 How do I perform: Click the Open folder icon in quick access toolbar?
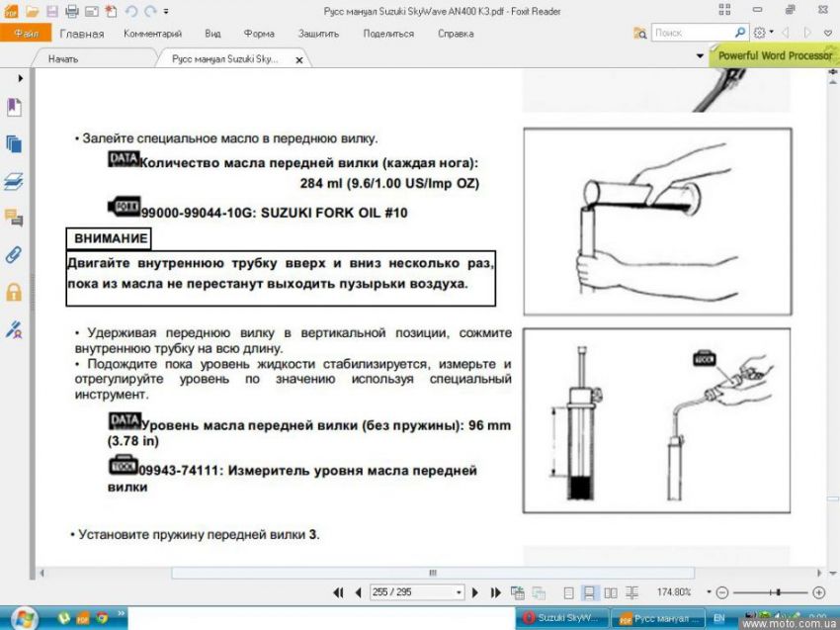33,11
